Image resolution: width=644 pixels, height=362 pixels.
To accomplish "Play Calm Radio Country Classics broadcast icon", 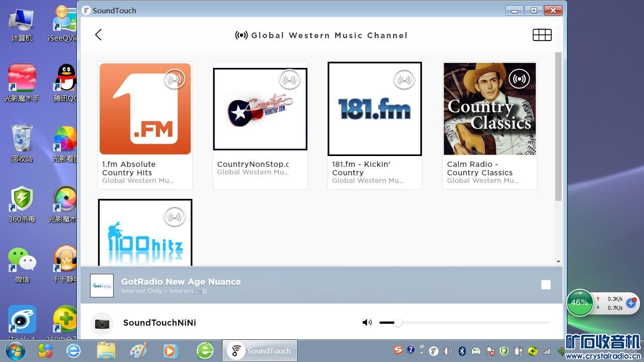I will click(x=520, y=79).
